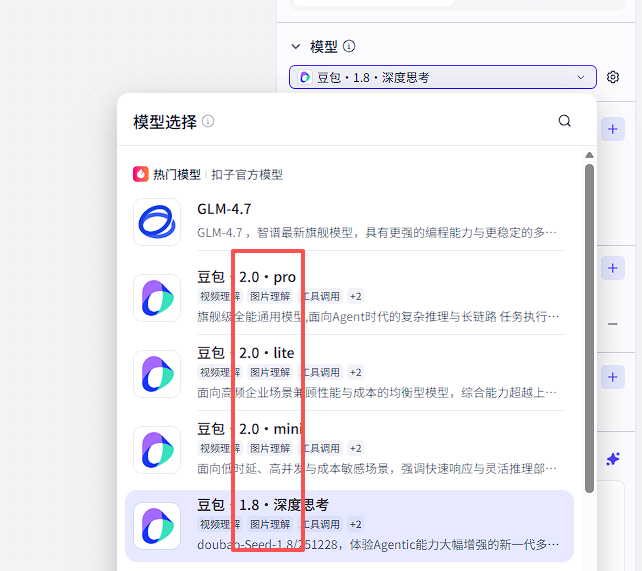Click the small logo in selected model field
642x571 pixels.
pos(305,77)
